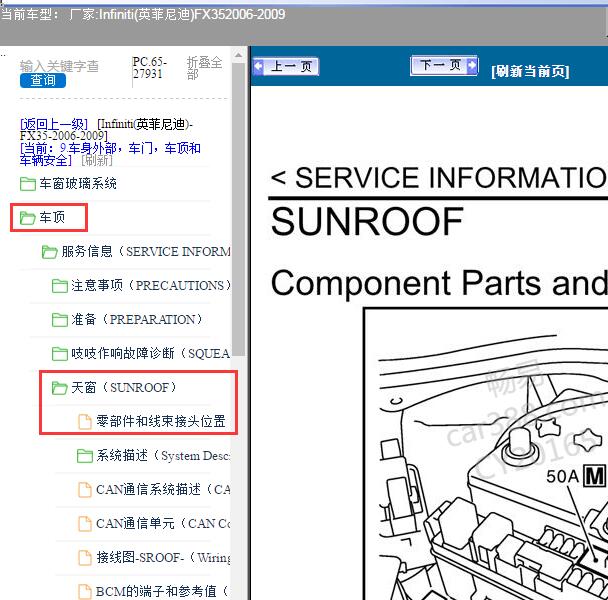Click open folder icon beside 天窗
Image resolution: width=608 pixels, height=600 pixels.
click(60, 388)
